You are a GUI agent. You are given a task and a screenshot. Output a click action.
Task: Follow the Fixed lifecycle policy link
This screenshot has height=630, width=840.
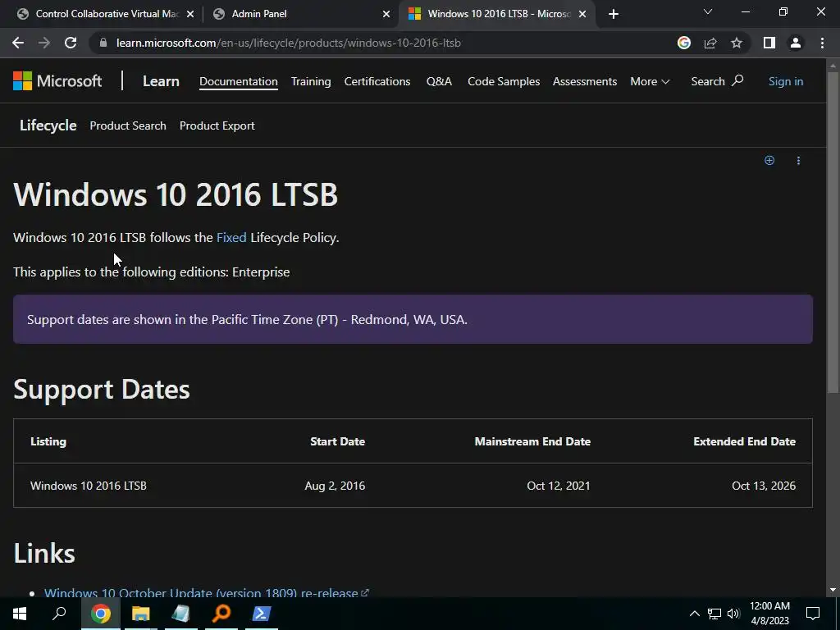(231, 237)
